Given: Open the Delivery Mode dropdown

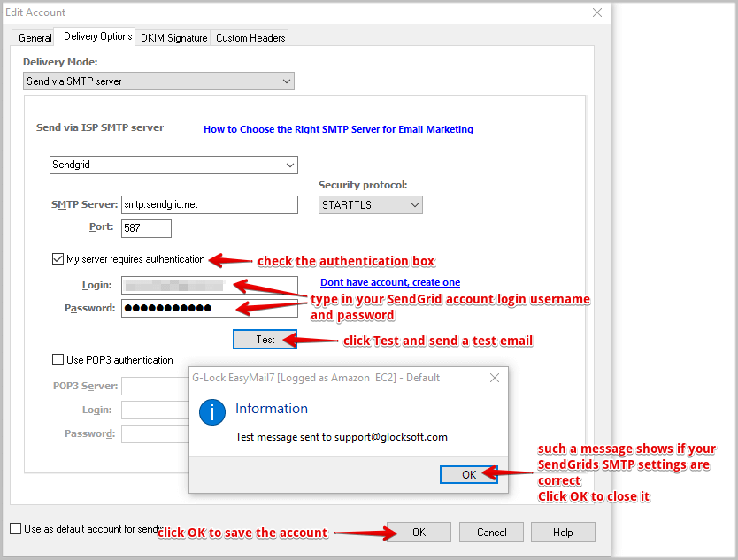Looking at the screenshot, I should point(286,81).
